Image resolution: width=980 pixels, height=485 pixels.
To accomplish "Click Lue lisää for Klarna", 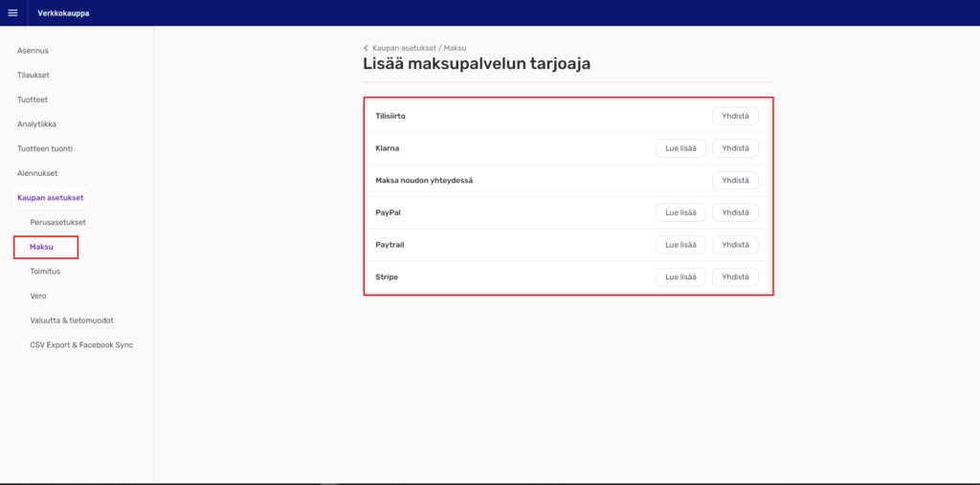I will [680, 148].
